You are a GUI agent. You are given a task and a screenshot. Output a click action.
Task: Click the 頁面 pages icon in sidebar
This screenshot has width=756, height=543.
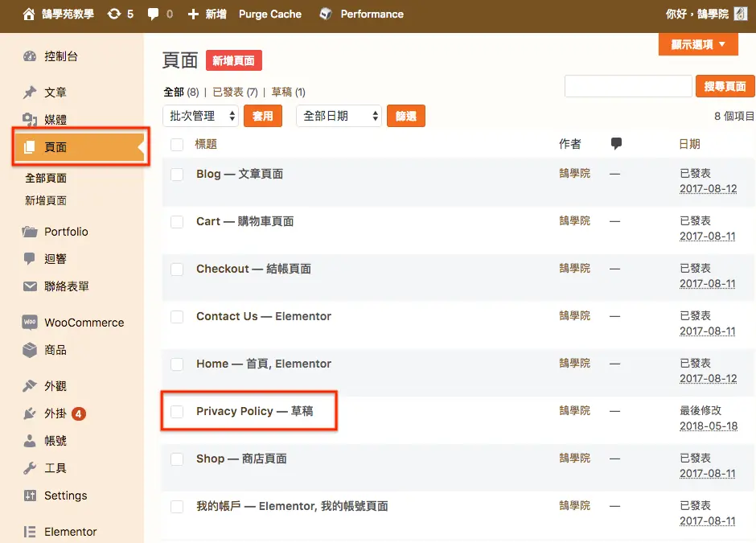30,147
